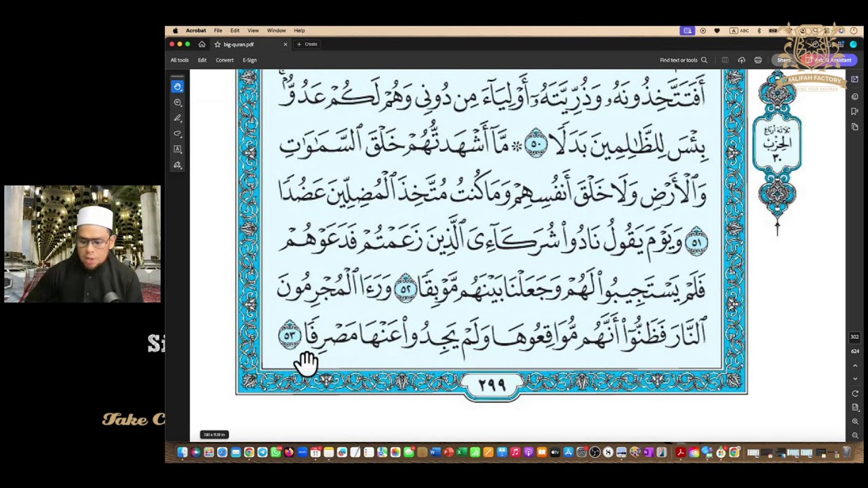Select the Highlight pen tool

[x=178, y=118]
